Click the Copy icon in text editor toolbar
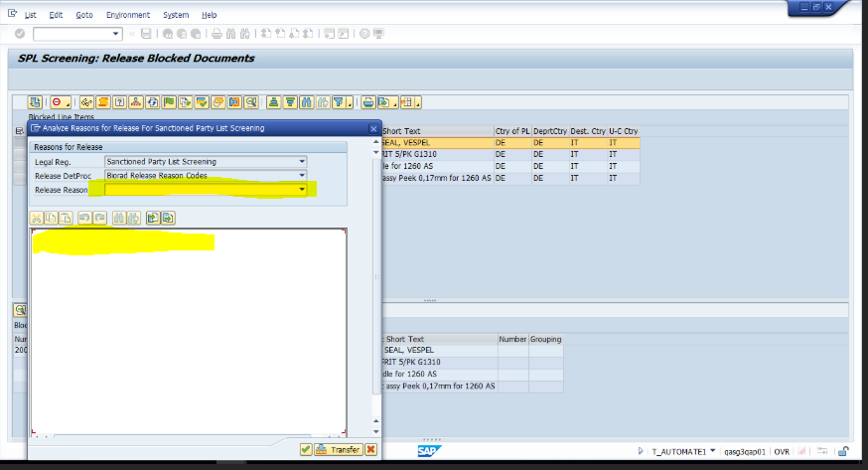The image size is (868, 470). [x=51, y=219]
